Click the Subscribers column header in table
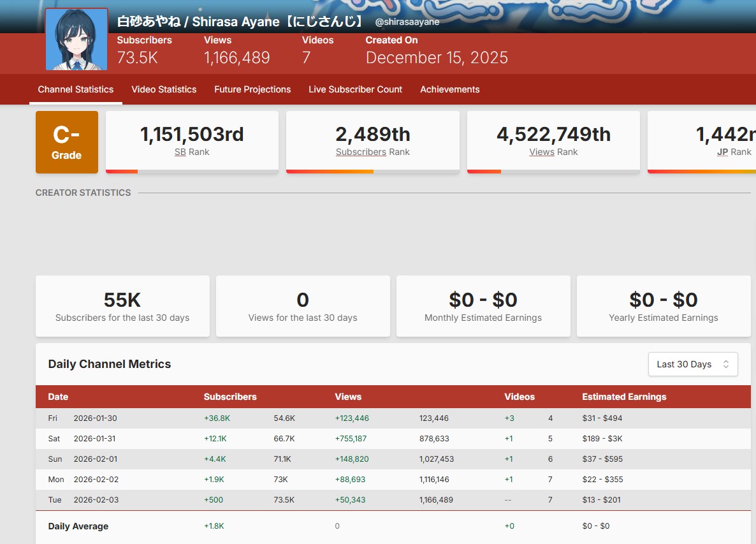Image resolution: width=756 pixels, height=544 pixels. click(230, 397)
